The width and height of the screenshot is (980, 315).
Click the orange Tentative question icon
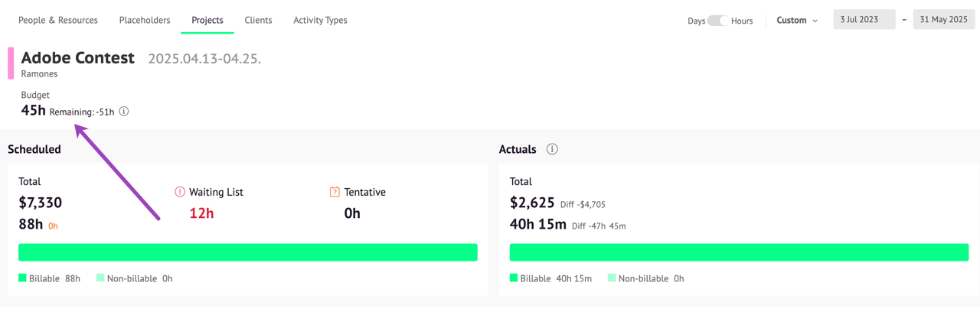pos(335,192)
